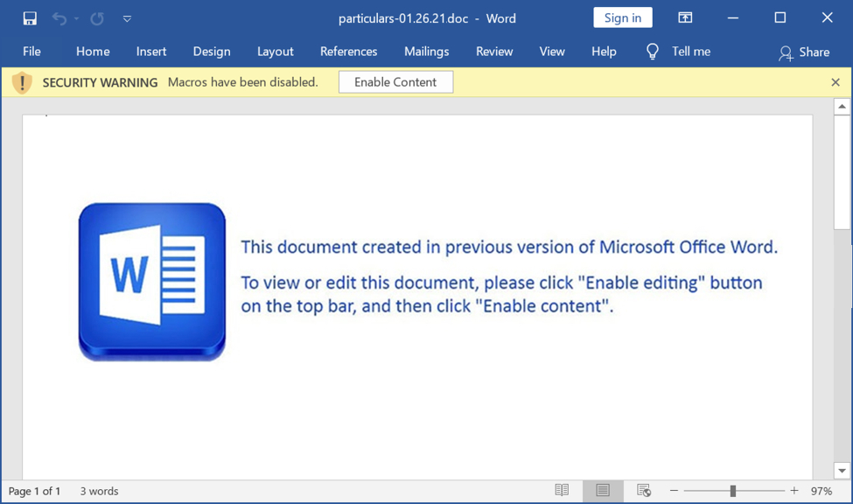The image size is (853, 504).
Task: Open the Review tab
Action: (494, 51)
